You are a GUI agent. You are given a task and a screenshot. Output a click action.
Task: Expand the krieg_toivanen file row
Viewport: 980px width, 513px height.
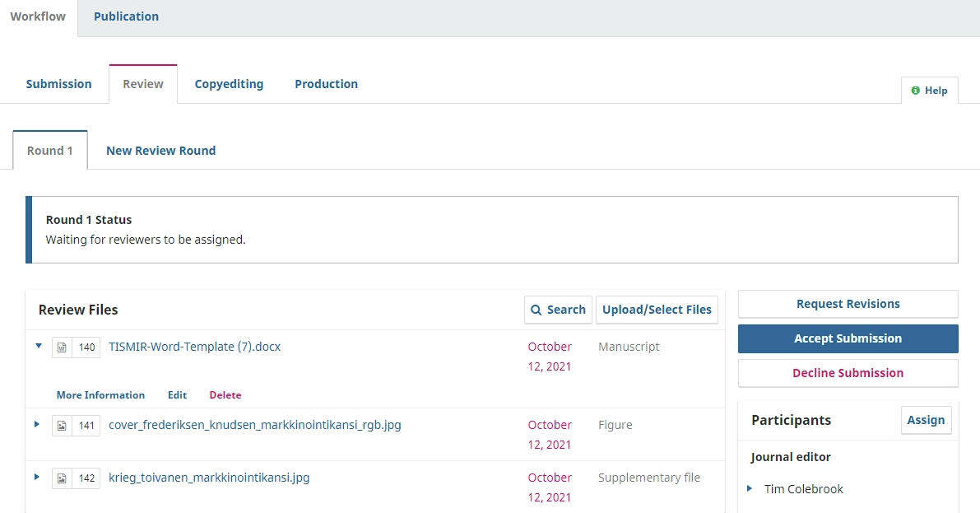click(38, 478)
